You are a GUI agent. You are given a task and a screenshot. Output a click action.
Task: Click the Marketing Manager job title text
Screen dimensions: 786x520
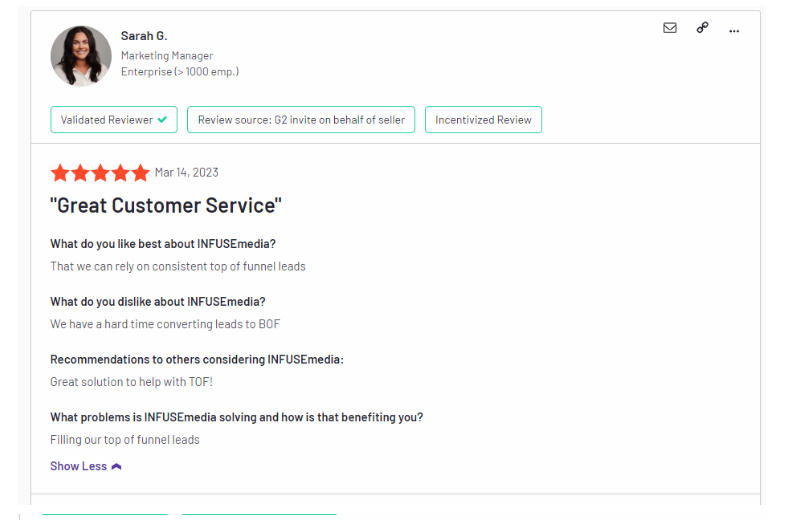click(167, 56)
